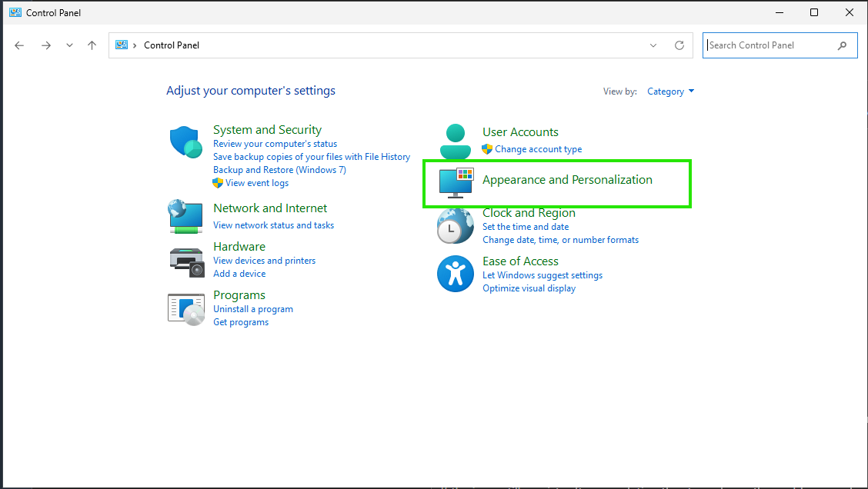Click the Back navigation arrow
The height and width of the screenshot is (489, 868).
coord(20,45)
